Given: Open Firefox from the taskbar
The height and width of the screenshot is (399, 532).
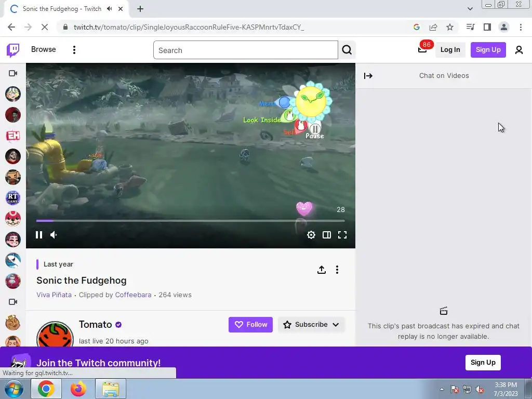Looking at the screenshot, I should (78, 389).
